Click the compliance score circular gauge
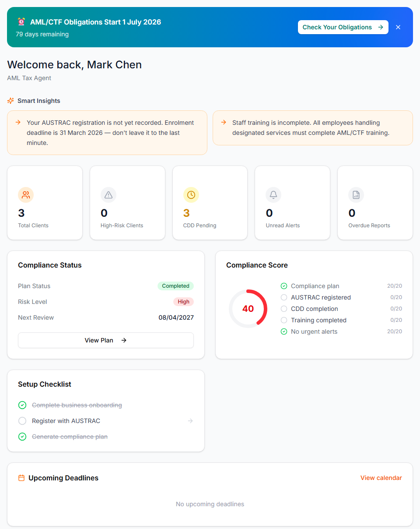This screenshot has height=529, width=420. [248, 309]
